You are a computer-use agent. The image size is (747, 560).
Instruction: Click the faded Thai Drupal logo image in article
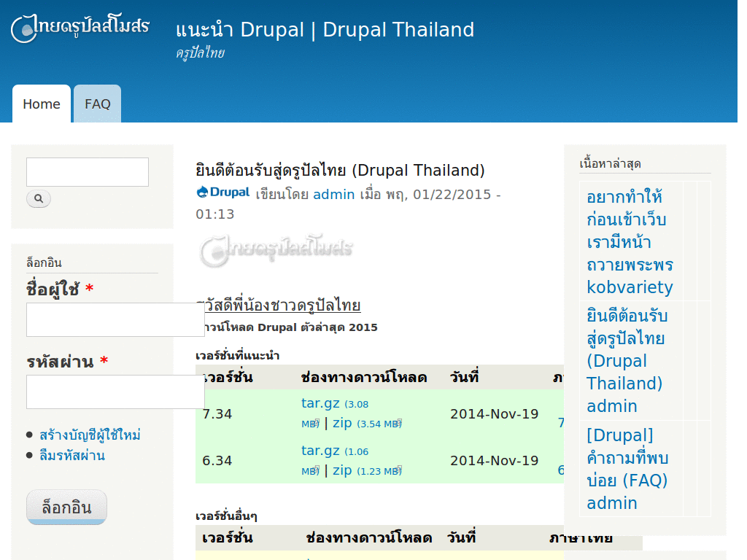point(276,249)
